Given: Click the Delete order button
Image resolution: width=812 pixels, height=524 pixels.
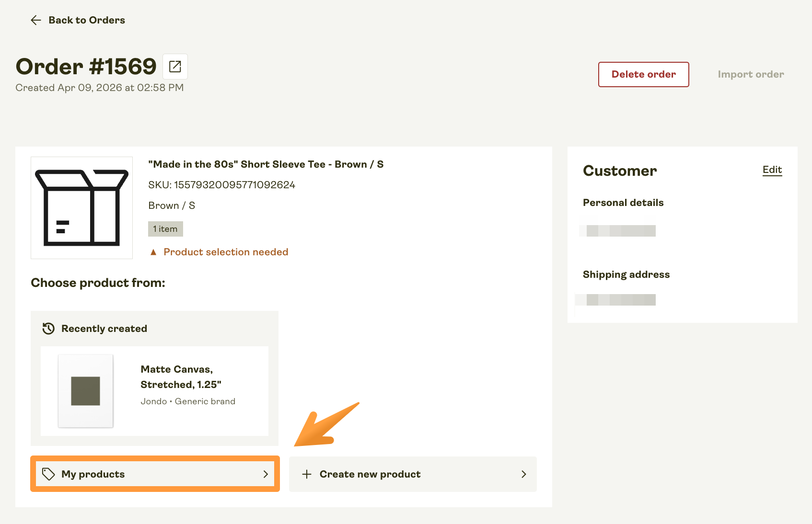Looking at the screenshot, I should 643,74.
